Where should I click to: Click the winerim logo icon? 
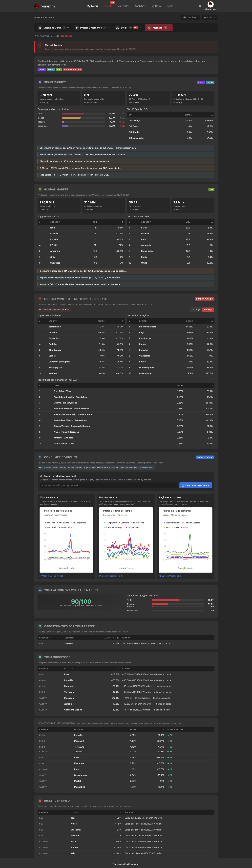click(37, 6)
